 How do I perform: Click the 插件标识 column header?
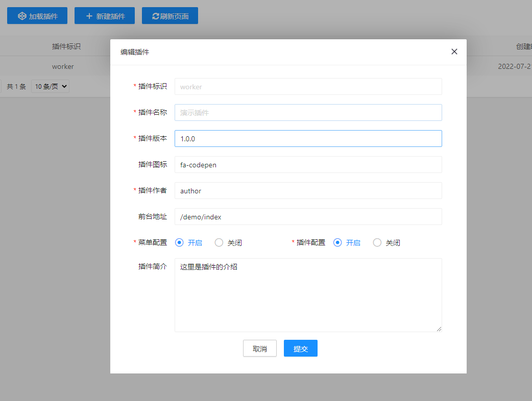[x=66, y=46]
